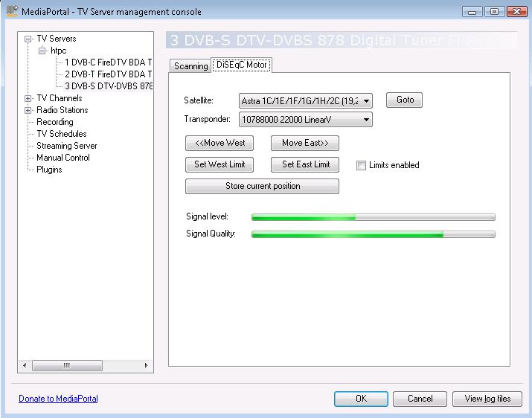
Task: Collapse the TV Servers tree node
Action: (x=28, y=39)
